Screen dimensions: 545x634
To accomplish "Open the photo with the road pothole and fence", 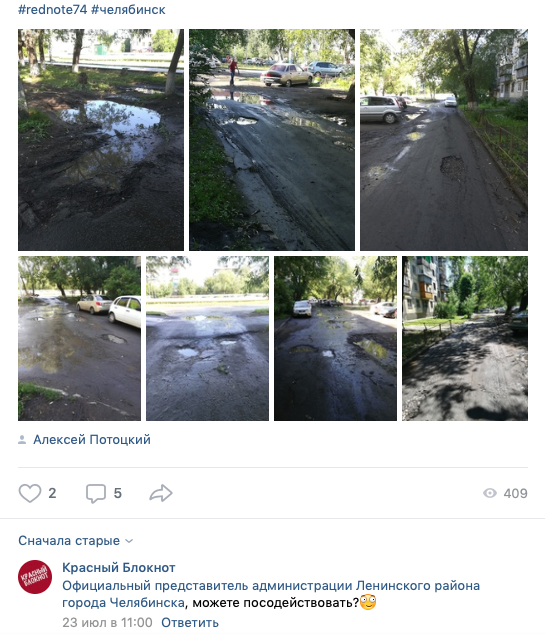I will [x=444, y=140].
